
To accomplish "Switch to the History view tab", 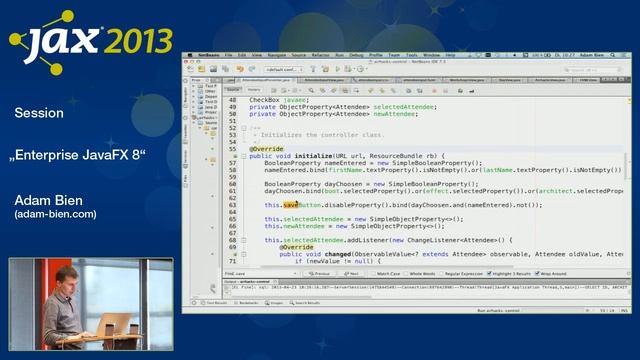I will pos(253,90).
